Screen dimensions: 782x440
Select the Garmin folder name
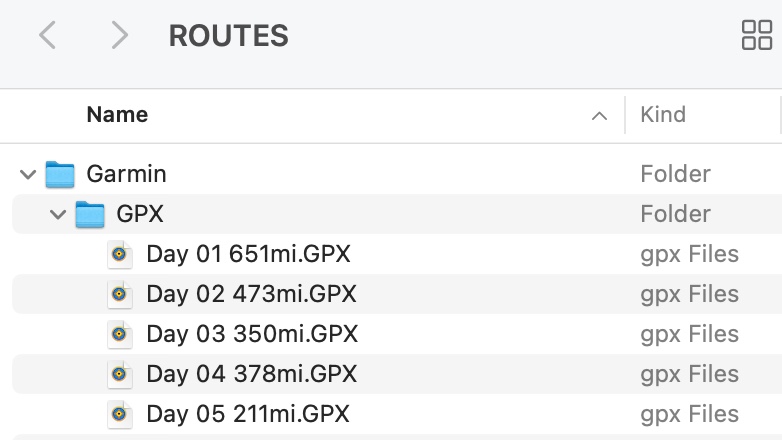[x=126, y=174]
